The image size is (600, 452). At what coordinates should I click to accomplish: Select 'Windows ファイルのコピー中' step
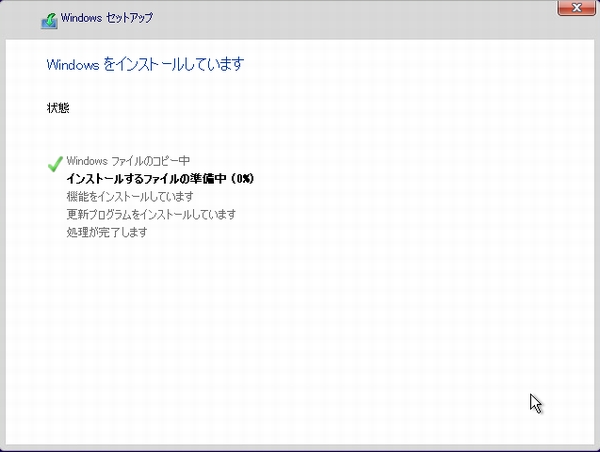(128, 161)
